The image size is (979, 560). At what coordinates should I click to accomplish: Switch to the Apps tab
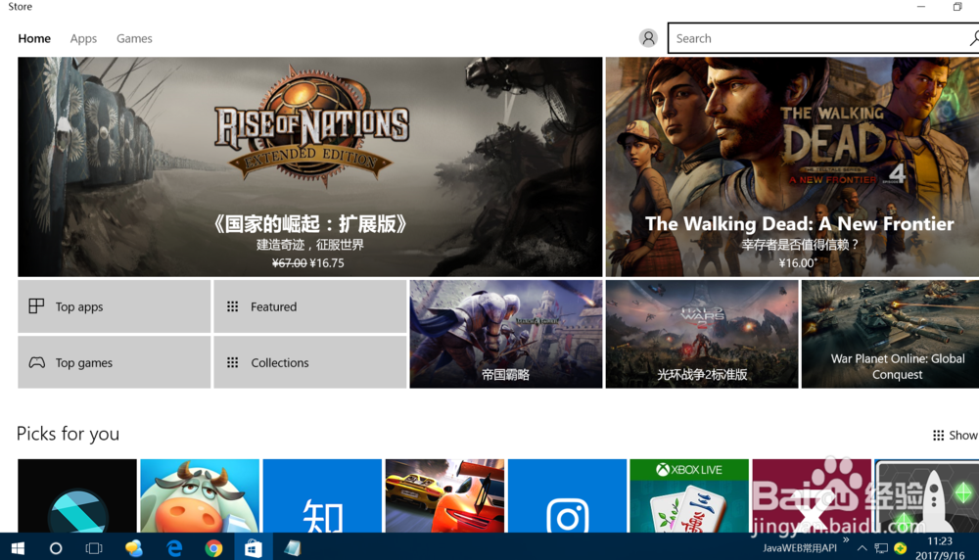(x=83, y=39)
